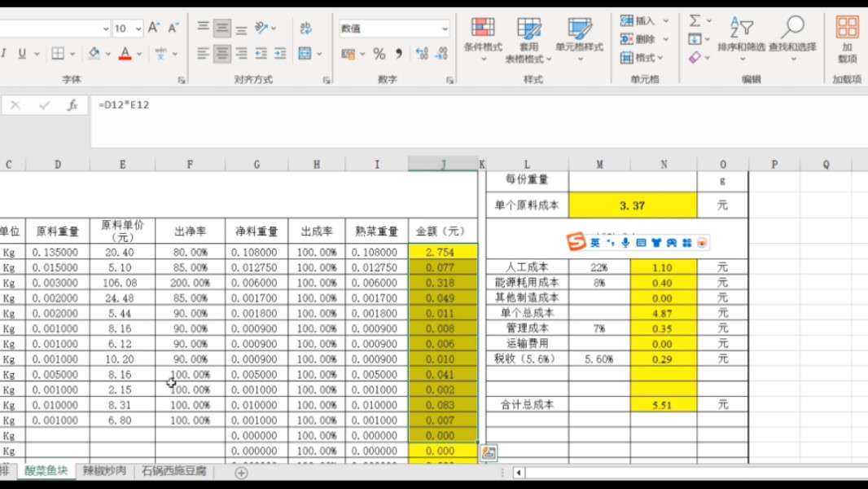This screenshot has height=489, width=868.
Task: Increase decimal places
Action: coord(422,54)
